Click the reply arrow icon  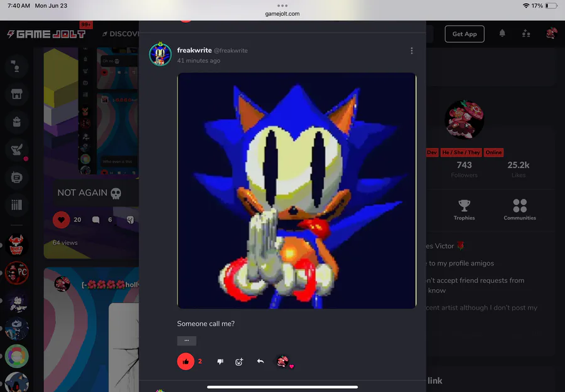(x=261, y=361)
